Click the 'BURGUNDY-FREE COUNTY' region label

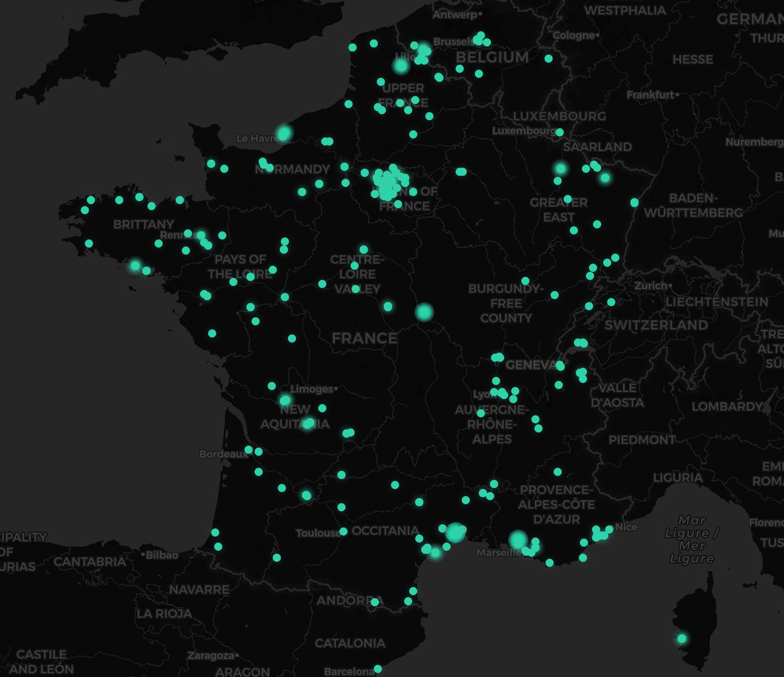tap(506, 304)
